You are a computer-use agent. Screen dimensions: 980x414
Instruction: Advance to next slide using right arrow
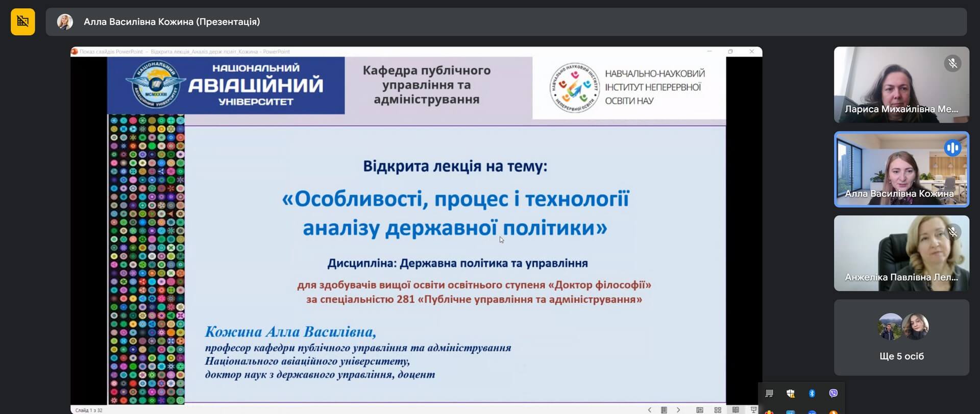(678, 409)
